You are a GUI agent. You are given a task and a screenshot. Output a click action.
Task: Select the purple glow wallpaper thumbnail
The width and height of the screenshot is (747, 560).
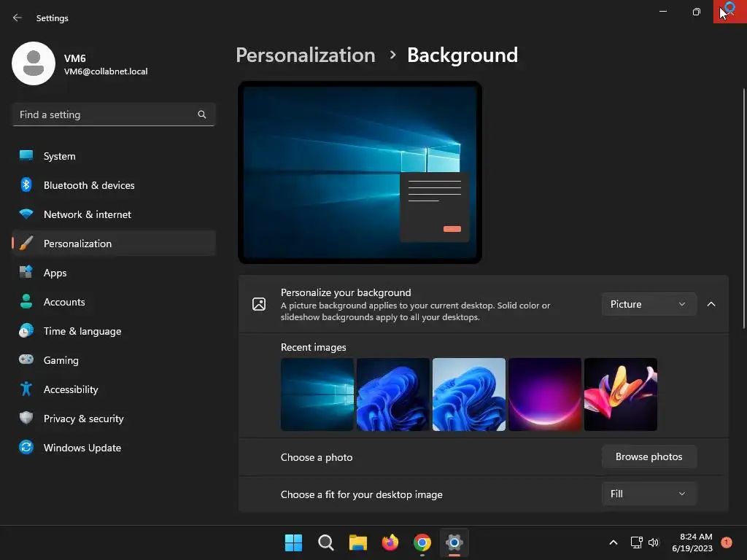pos(544,394)
